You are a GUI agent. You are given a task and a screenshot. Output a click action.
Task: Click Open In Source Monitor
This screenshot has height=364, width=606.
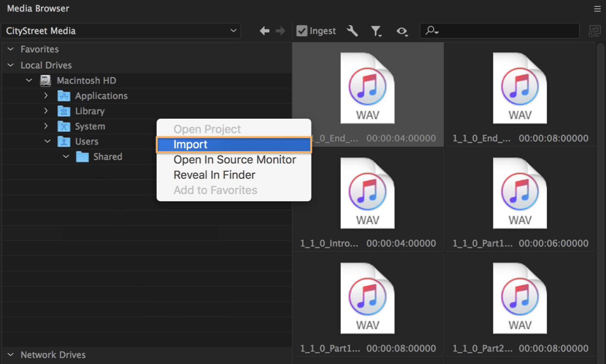tap(234, 160)
